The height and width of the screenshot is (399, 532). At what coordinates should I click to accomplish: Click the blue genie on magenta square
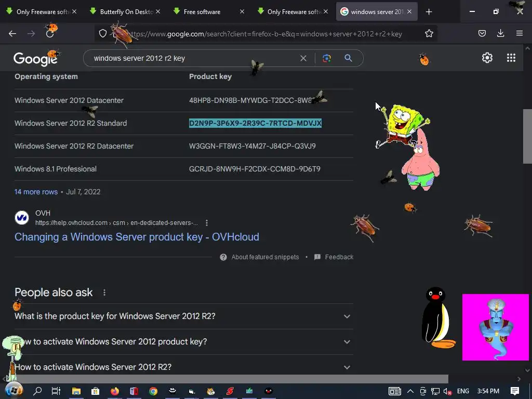[x=495, y=327]
